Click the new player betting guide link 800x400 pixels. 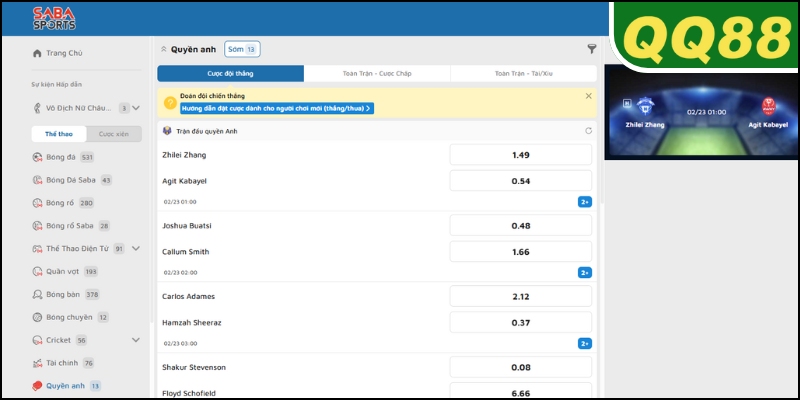(x=276, y=108)
